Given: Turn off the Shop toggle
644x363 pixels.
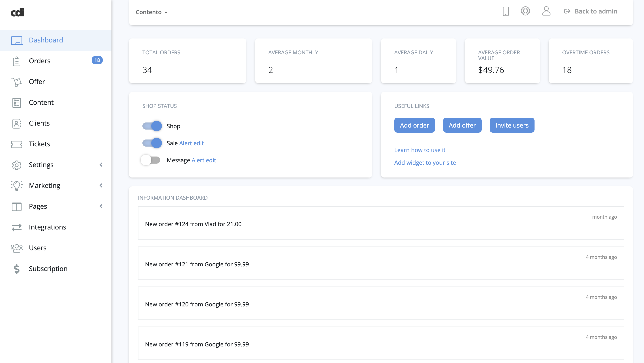Looking at the screenshot, I should (x=152, y=126).
